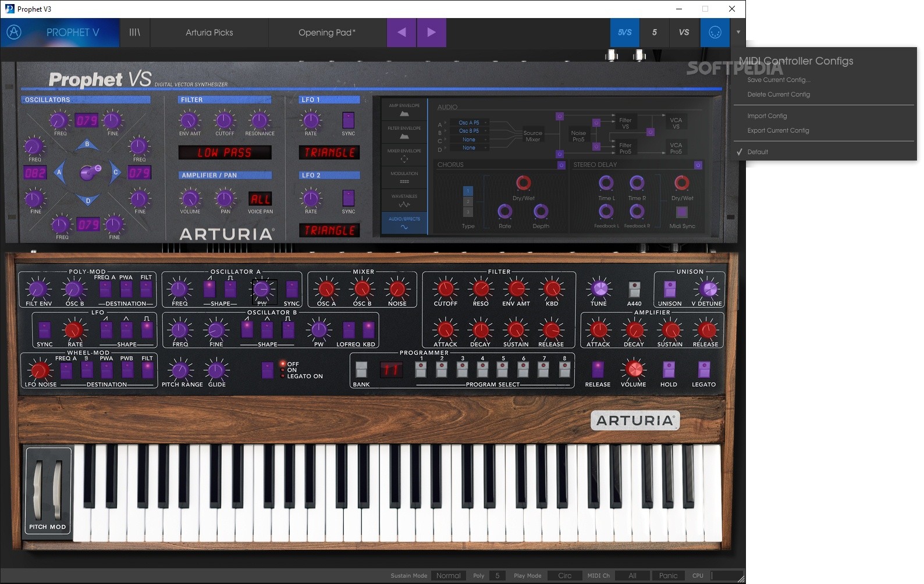This screenshot has height=584, width=924.
Task: Open the Modulation matrix panel
Action: [404, 177]
